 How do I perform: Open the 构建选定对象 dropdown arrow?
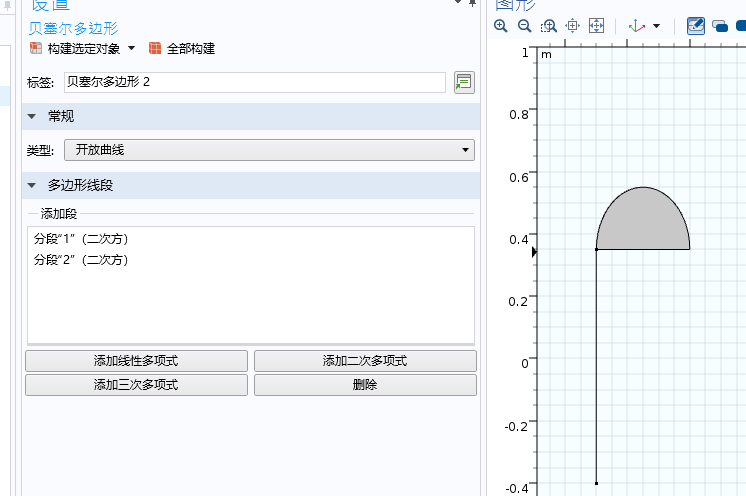coord(132,48)
